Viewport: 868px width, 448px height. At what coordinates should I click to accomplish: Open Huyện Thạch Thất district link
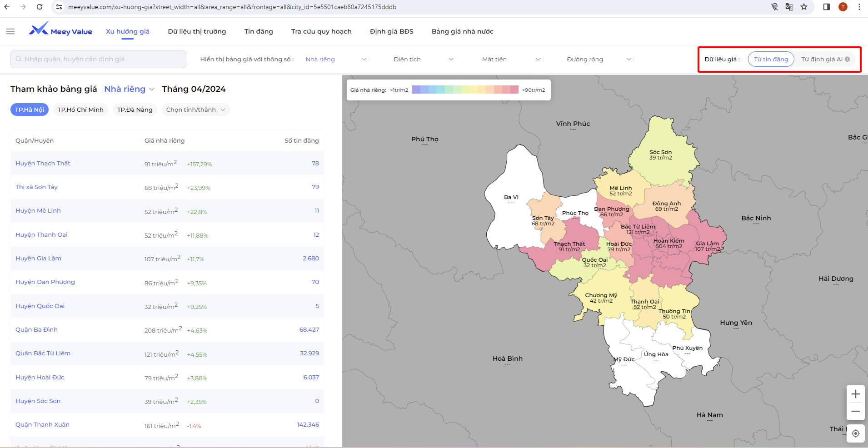tap(43, 163)
